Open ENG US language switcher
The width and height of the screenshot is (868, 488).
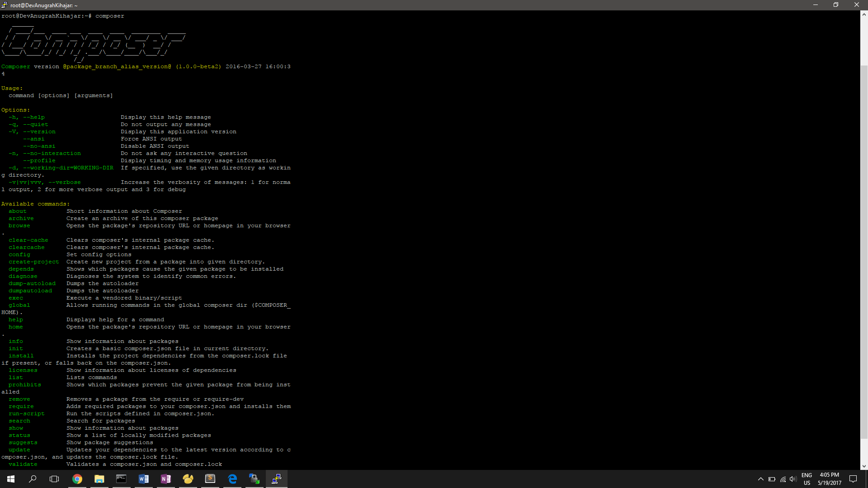(x=807, y=479)
